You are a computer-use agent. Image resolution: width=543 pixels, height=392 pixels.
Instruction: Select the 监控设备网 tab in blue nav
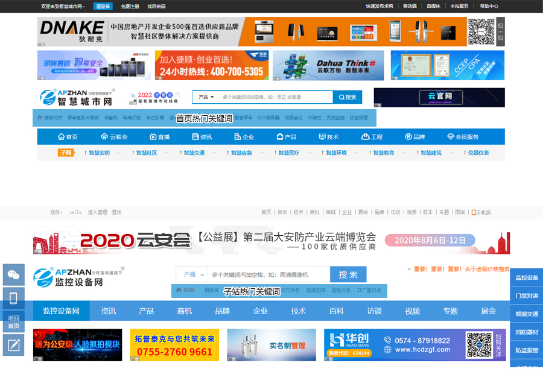62,311
